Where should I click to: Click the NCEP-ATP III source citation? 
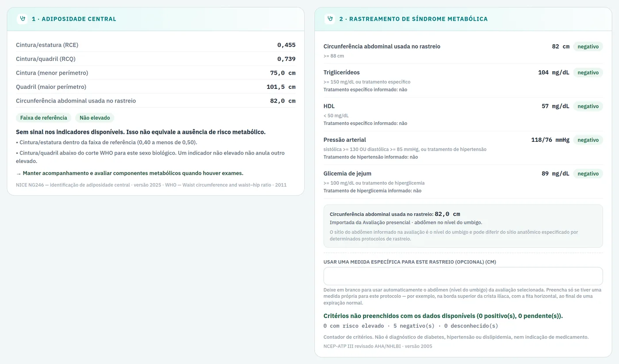click(x=378, y=346)
